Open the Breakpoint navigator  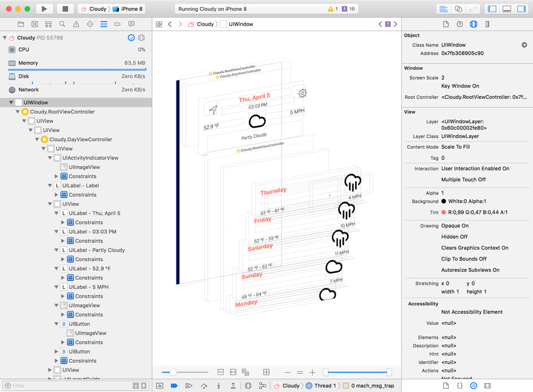click(x=118, y=24)
